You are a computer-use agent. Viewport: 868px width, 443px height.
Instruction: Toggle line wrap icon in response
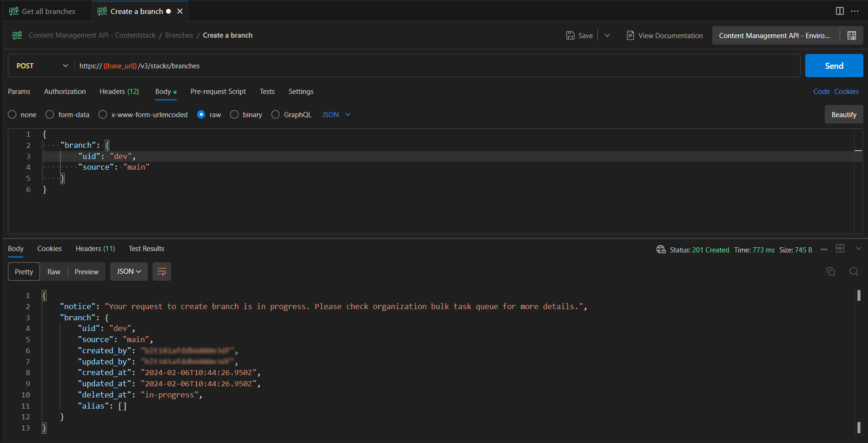tap(162, 271)
